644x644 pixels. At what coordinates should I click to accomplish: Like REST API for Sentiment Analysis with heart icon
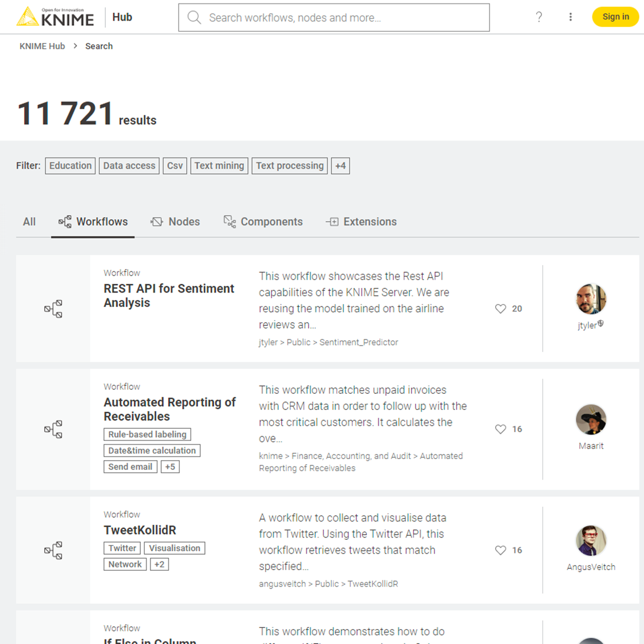coord(500,309)
